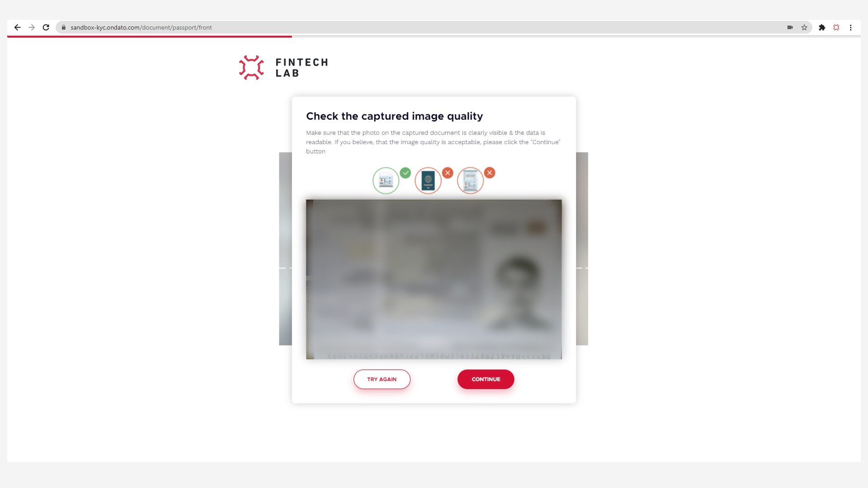Open the Extensions puzzle icon
Image resolution: width=868 pixels, height=488 pixels.
pos(822,28)
